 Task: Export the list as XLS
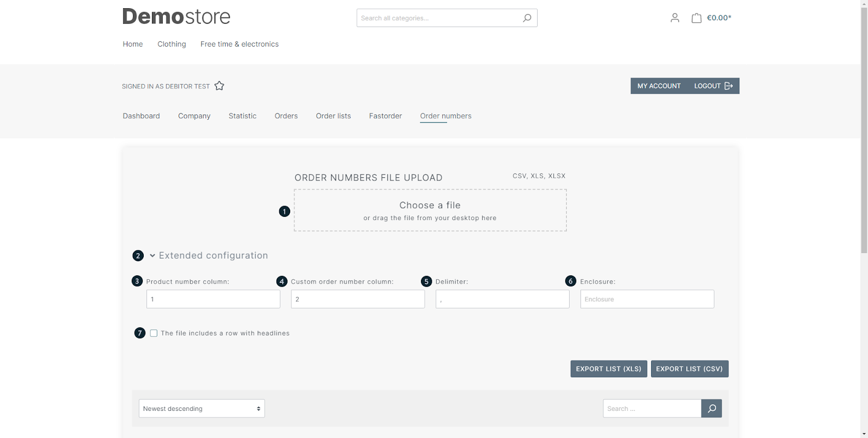pos(609,369)
